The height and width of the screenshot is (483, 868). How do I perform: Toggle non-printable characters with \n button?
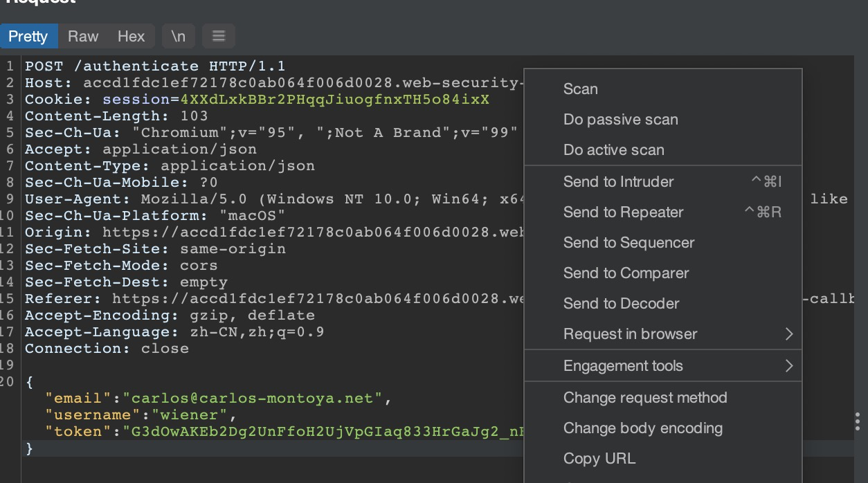(x=178, y=36)
